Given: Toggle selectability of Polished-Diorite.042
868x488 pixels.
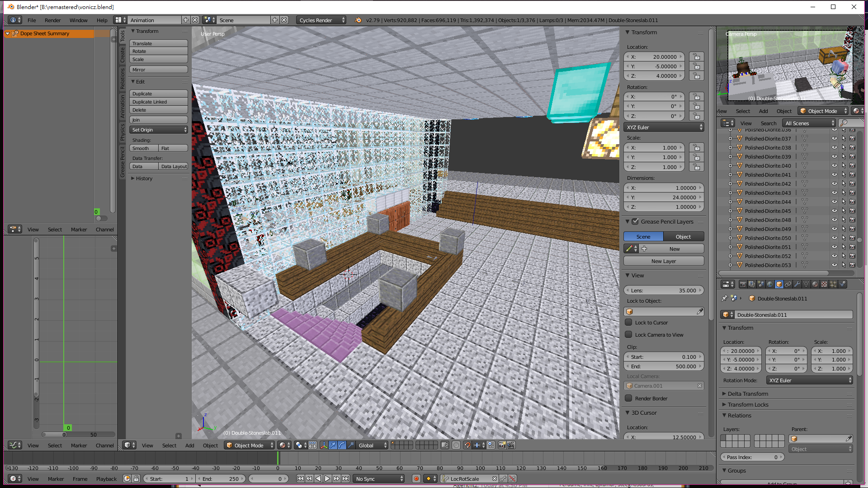Looking at the screenshot, I should point(844,184).
